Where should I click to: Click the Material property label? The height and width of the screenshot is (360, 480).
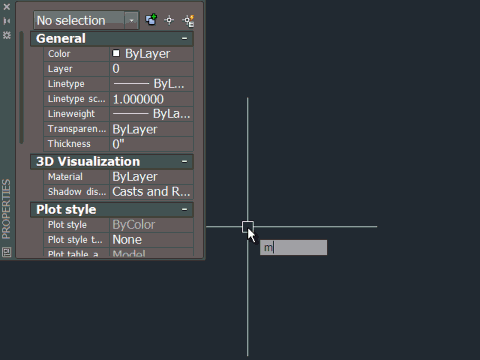(65, 177)
